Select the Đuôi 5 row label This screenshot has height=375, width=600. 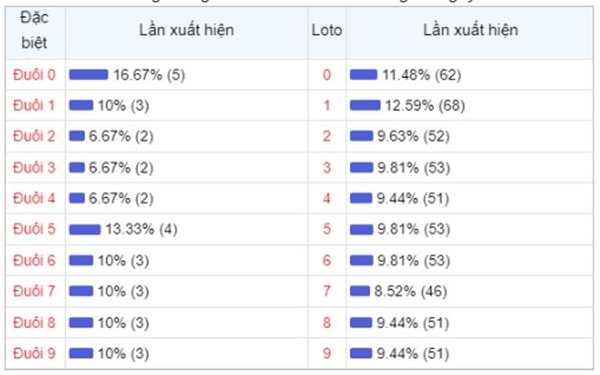click(34, 229)
